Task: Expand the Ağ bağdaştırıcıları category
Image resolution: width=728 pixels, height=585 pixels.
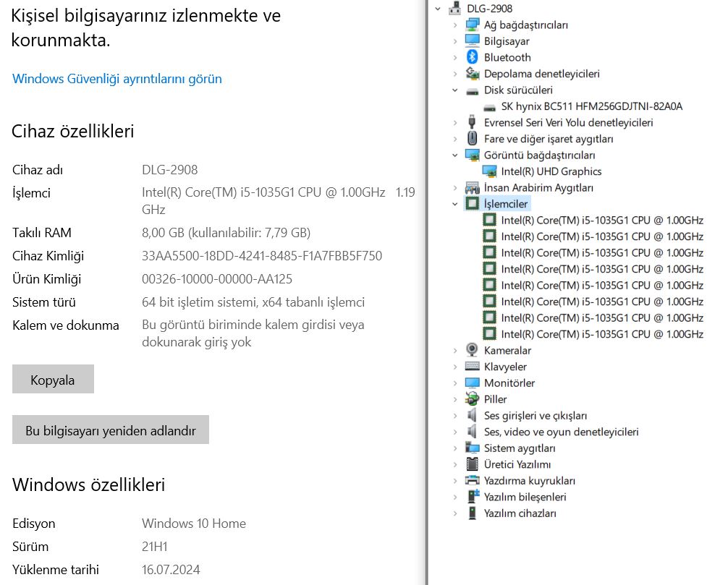Action: coord(455,25)
